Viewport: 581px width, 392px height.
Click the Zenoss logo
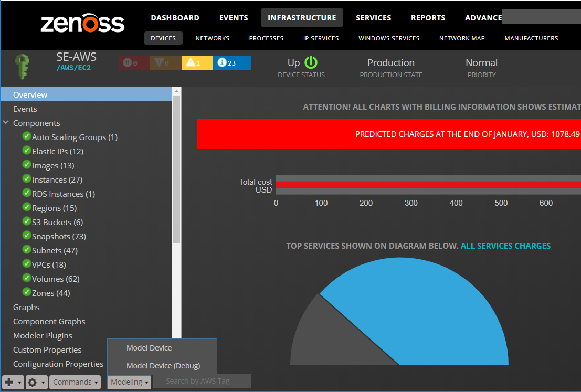pos(82,24)
